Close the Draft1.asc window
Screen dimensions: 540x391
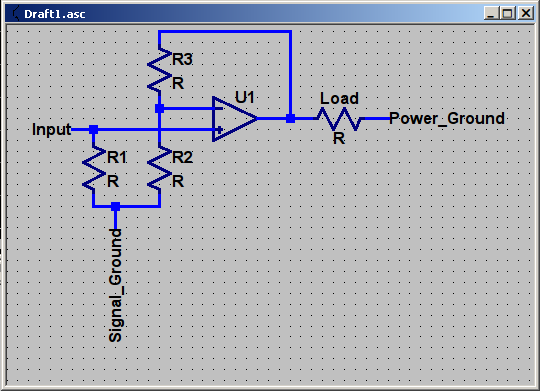pos(526,13)
